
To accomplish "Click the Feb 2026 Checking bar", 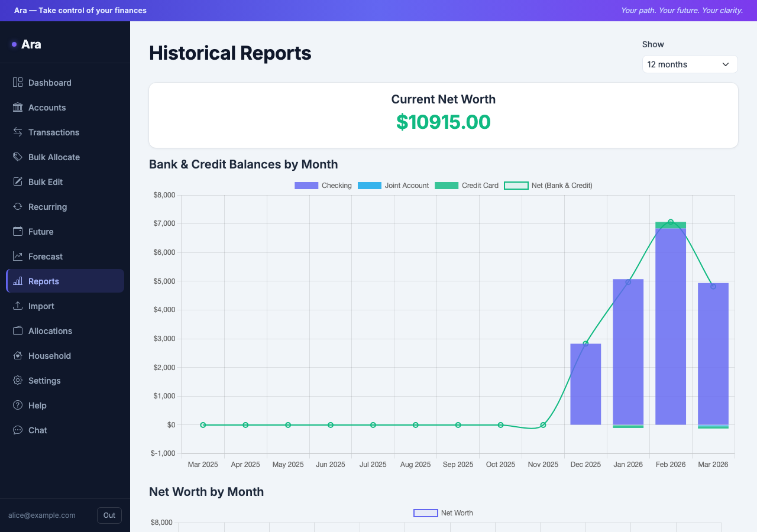I will tap(671, 326).
